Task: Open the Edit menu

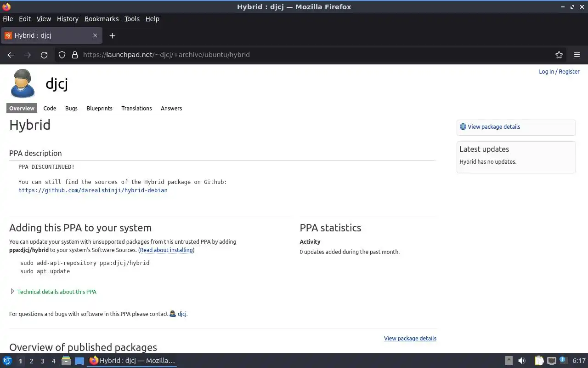Action: pos(25,19)
